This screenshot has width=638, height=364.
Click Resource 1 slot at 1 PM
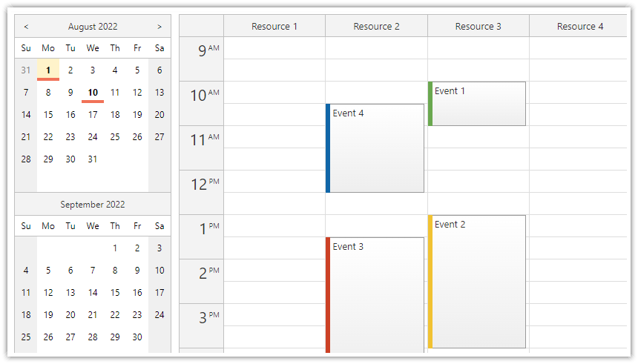274,225
